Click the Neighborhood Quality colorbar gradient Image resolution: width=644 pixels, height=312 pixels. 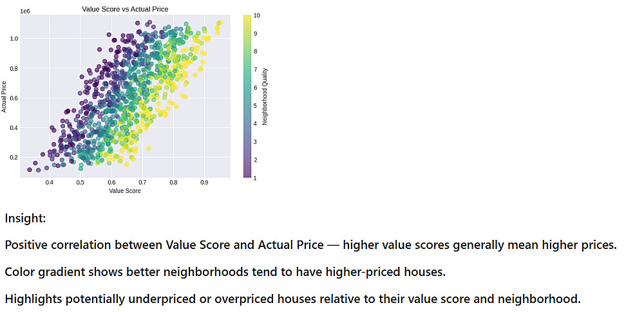(x=247, y=96)
